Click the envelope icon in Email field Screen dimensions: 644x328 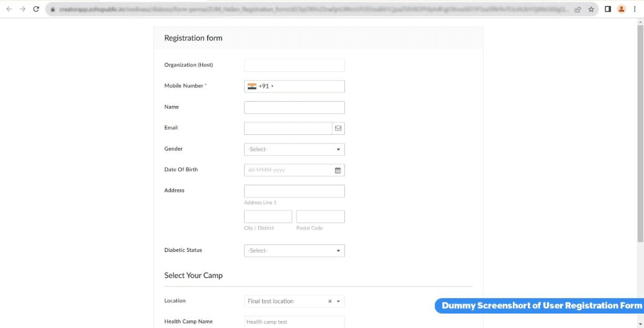pos(338,128)
